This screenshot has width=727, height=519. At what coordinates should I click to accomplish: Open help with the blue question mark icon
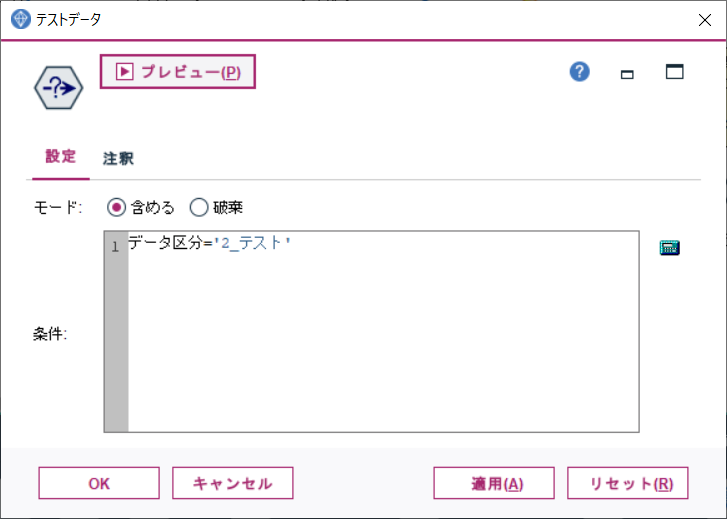pos(580,72)
